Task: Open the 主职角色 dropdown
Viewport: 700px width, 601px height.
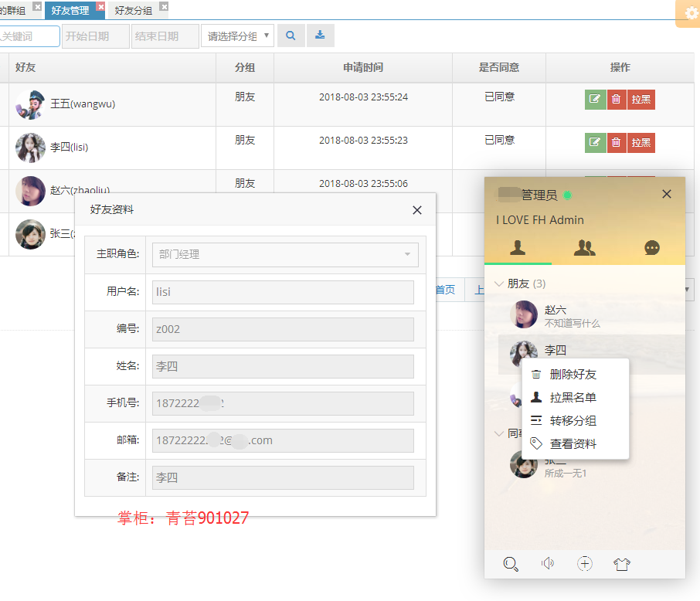Action: coord(285,254)
